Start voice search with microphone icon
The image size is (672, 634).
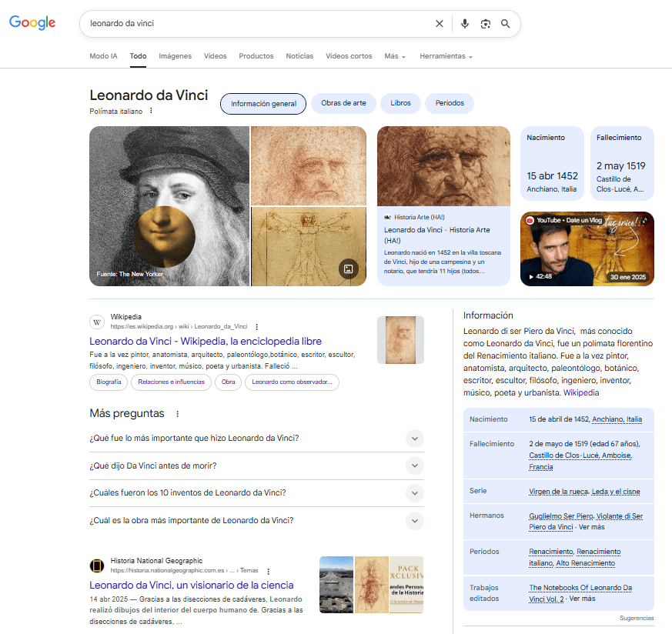point(465,24)
